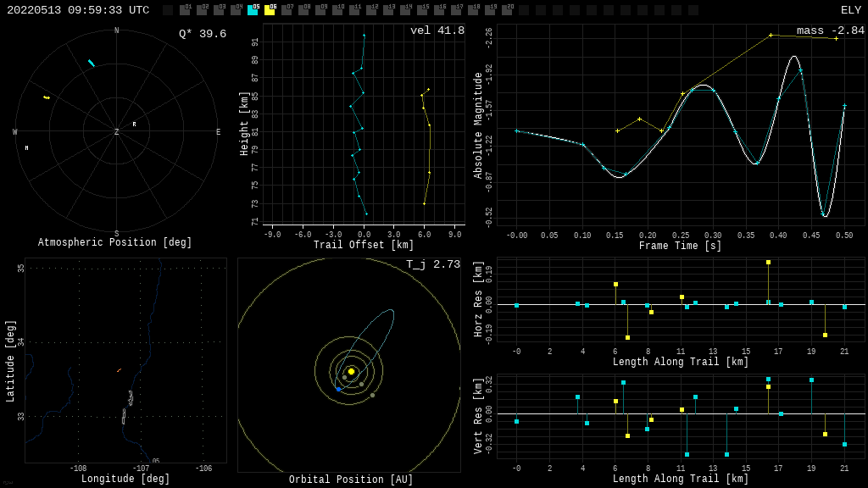Click the R marker in polar plot
The width and height of the screenshot is (868, 488).
point(134,125)
